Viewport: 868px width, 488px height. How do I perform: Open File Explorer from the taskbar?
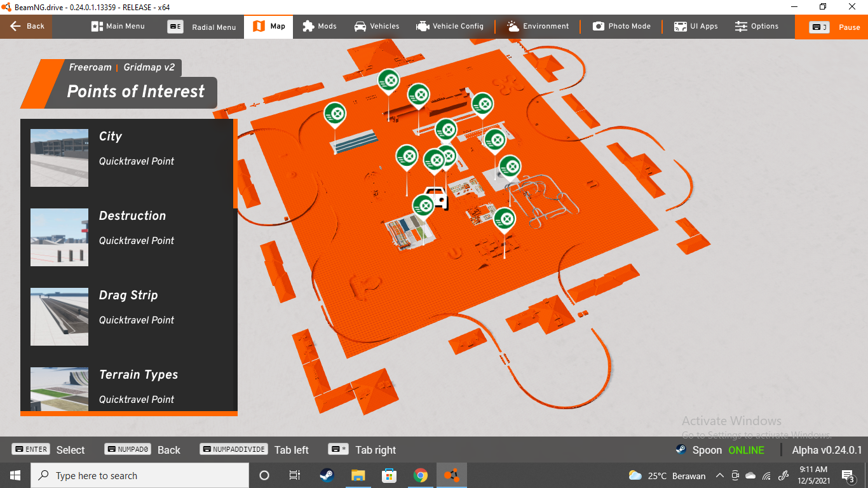(358, 475)
